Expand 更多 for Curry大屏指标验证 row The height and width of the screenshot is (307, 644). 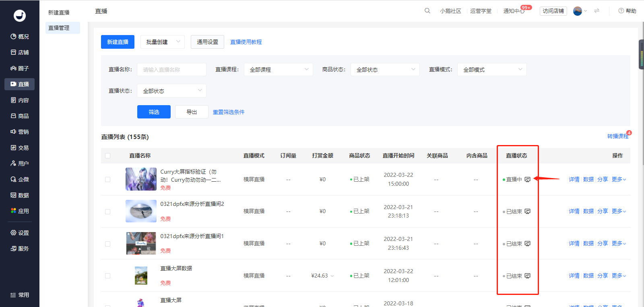click(619, 179)
